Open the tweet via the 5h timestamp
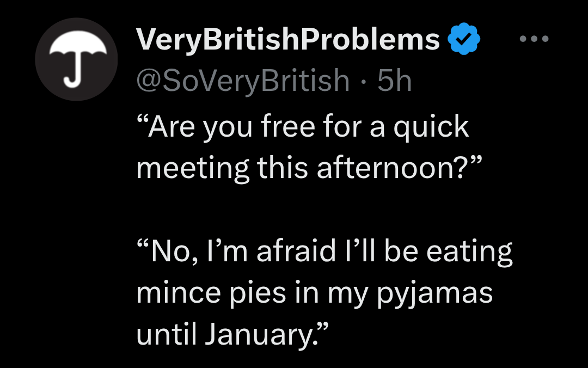Screen dimensions: 588x368 (x=394, y=81)
